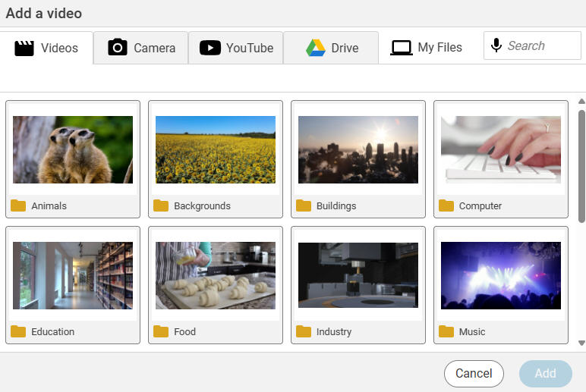The width and height of the screenshot is (586, 392).
Task: Switch to the YouTube tab
Action: (236, 48)
